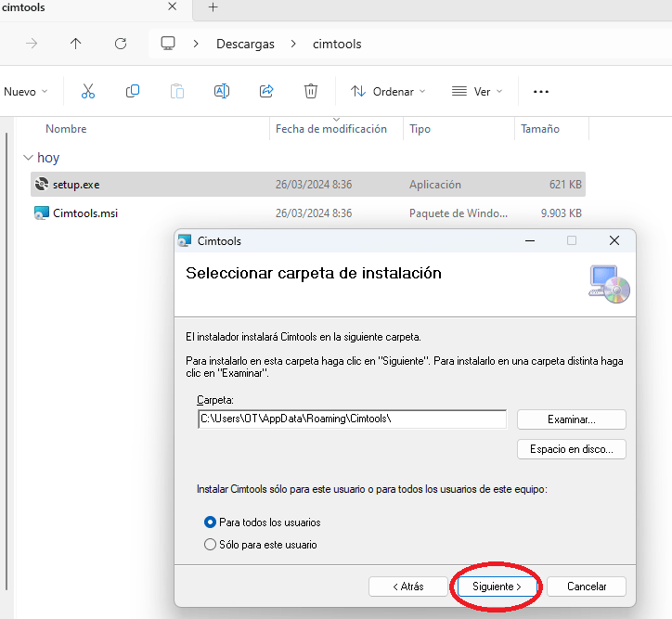Click the Delete trash icon in Explorer toolbar
The image size is (672, 619).
(x=311, y=91)
